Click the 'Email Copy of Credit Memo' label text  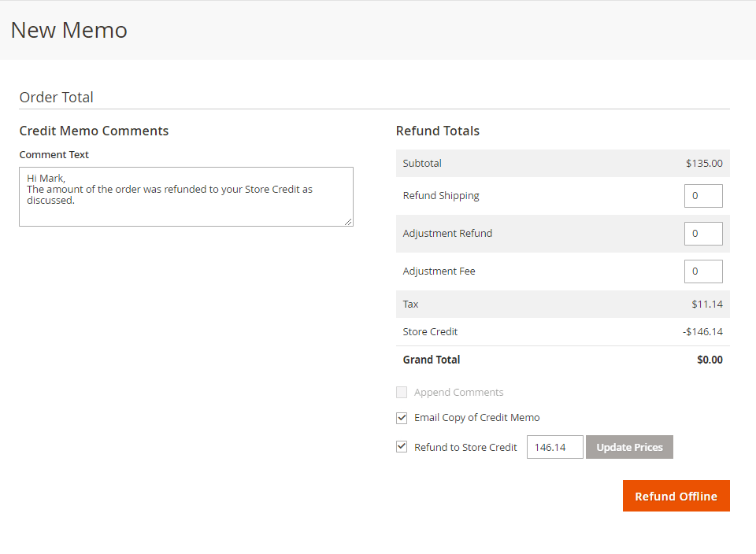click(x=476, y=418)
